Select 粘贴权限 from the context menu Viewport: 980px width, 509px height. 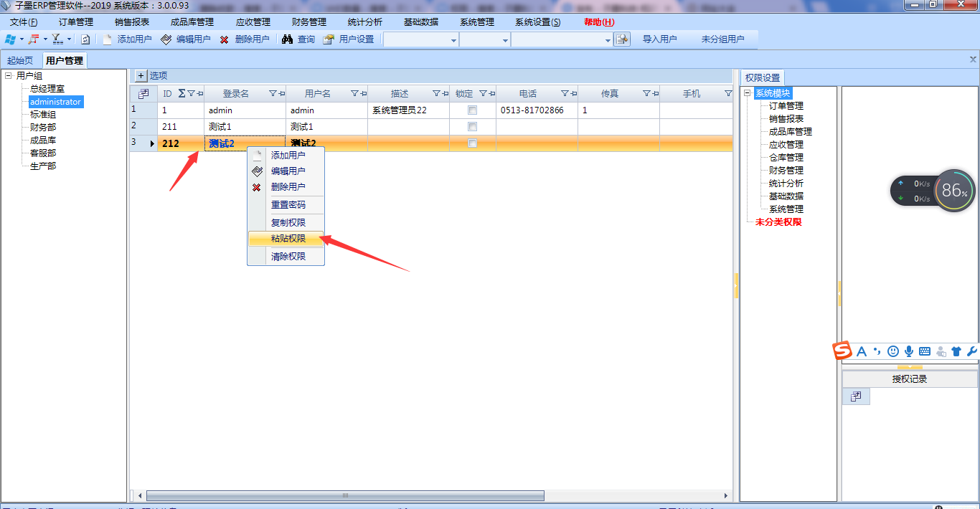[x=288, y=239]
